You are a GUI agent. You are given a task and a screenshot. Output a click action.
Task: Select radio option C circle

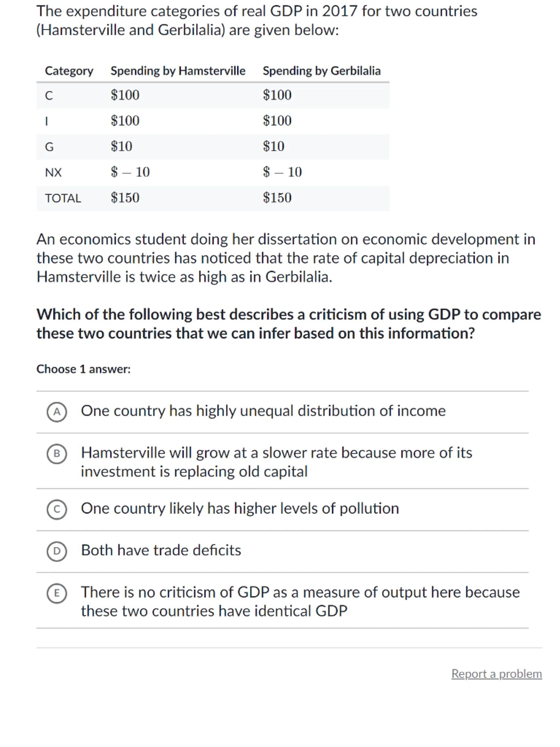57,509
